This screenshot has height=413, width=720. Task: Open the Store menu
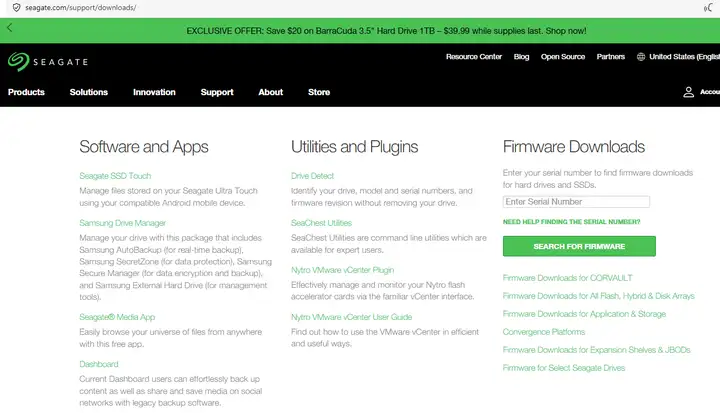pyautogui.click(x=319, y=92)
